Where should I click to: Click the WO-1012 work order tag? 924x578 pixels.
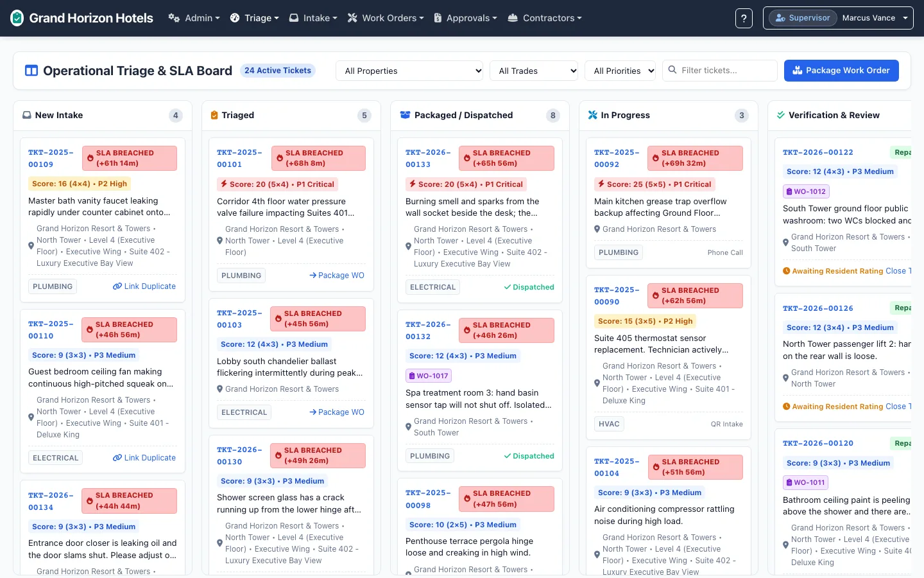tap(806, 191)
